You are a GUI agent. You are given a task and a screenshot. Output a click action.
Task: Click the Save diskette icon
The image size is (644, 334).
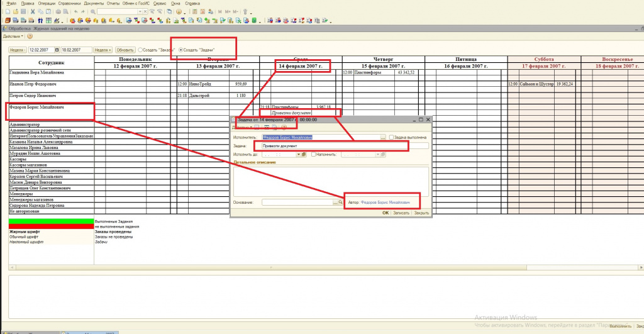[x=23, y=11]
